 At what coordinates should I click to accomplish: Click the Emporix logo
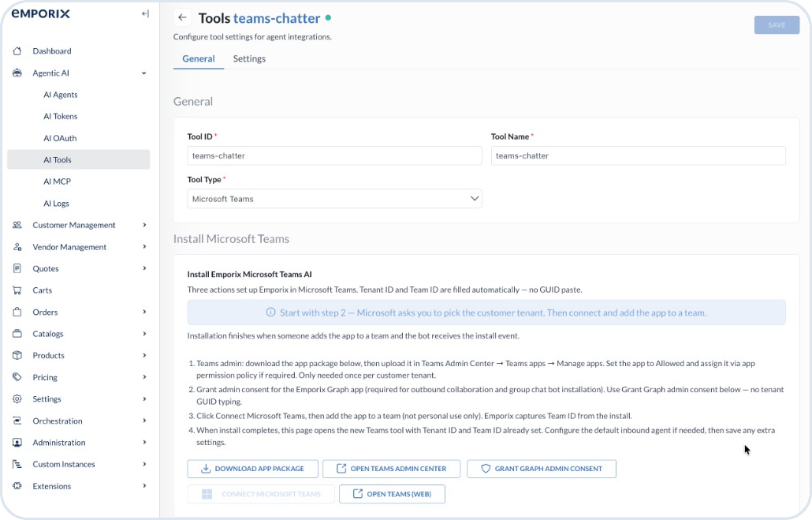[40, 14]
